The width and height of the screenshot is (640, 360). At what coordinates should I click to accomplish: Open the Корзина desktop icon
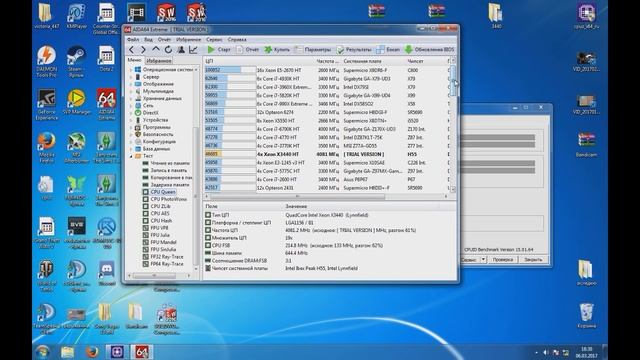tap(587, 316)
